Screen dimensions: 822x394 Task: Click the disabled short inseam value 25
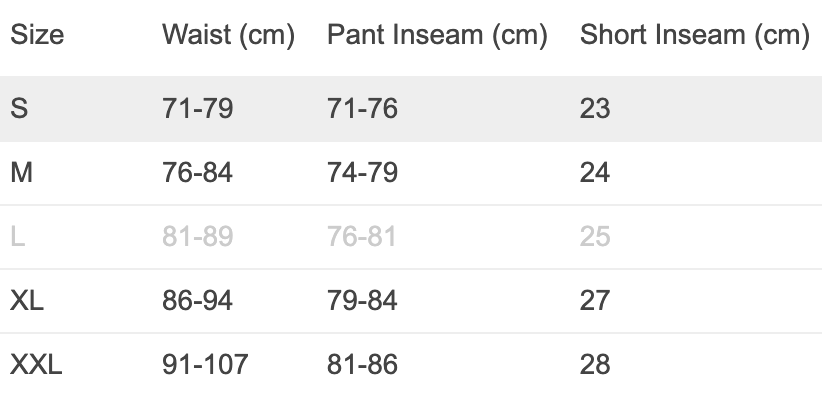(595, 236)
